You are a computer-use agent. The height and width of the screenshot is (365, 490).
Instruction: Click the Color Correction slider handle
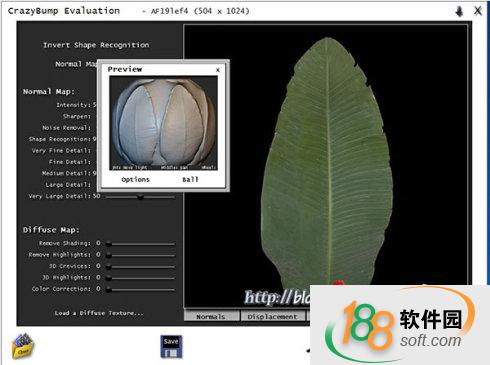coord(109,289)
